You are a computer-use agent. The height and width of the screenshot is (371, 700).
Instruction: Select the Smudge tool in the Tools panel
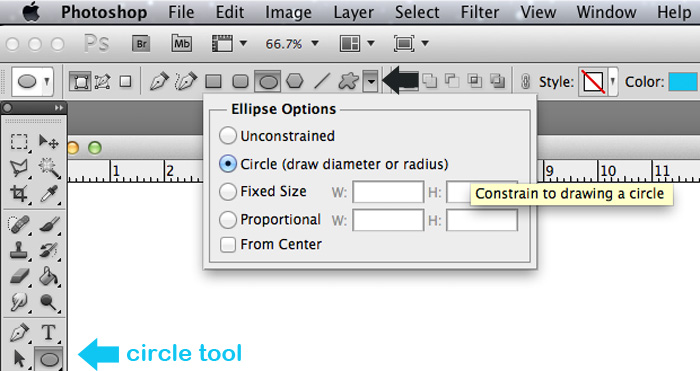tap(19, 303)
